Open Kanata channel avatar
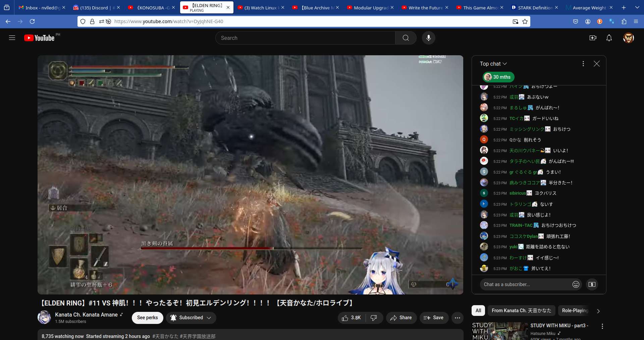The image size is (644, 340). (x=44, y=318)
